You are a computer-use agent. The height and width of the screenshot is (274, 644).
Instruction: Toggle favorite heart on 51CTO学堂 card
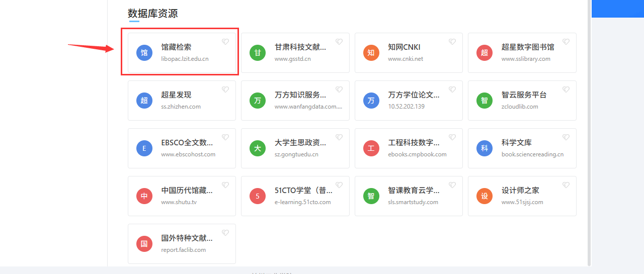[339, 185]
